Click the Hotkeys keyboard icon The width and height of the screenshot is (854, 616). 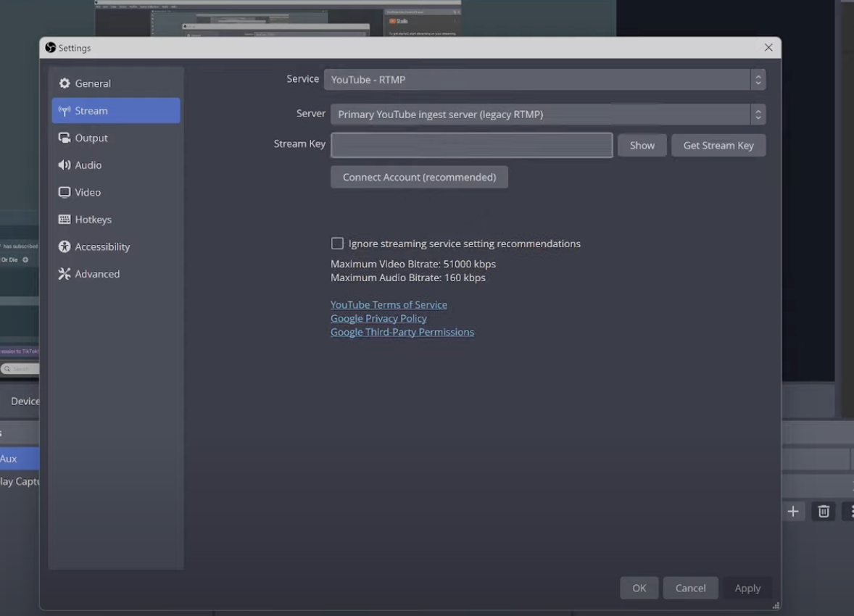pyautogui.click(x=65, y=220)
